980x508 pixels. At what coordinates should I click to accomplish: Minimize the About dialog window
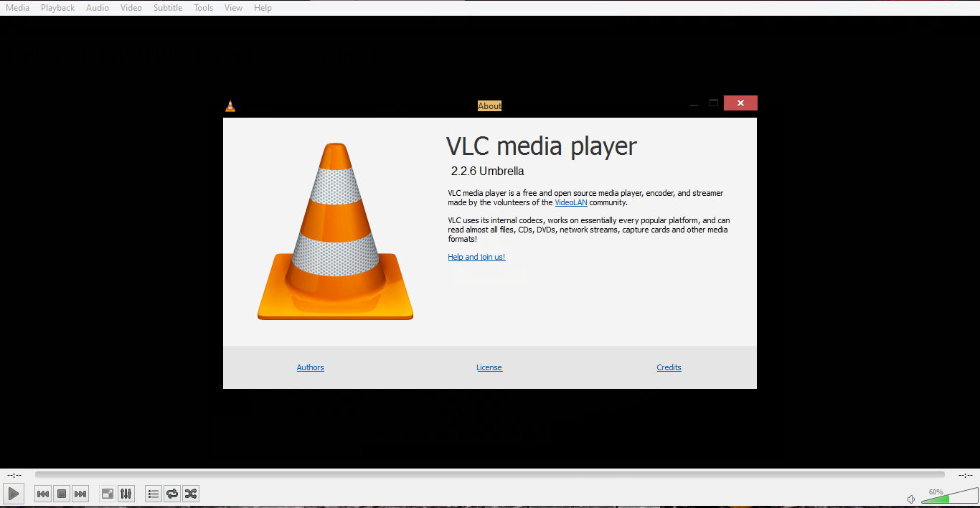click(694, 105)
